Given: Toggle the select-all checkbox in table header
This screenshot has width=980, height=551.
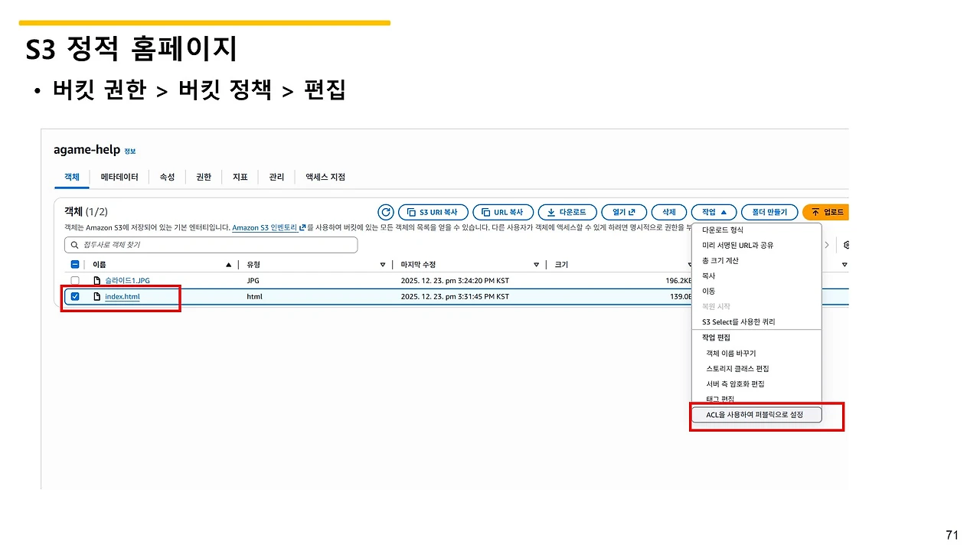Looking at the screenshot, I should point(74,264).
